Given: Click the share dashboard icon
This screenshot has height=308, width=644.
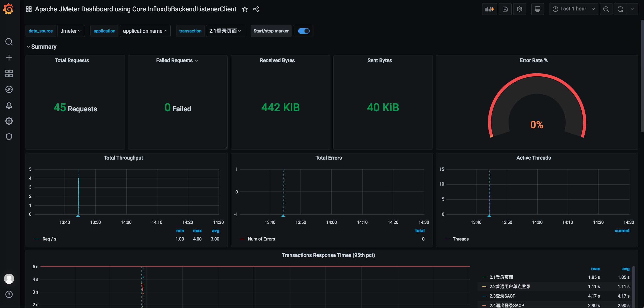Looking at the screenshot, I should point(256,9).
